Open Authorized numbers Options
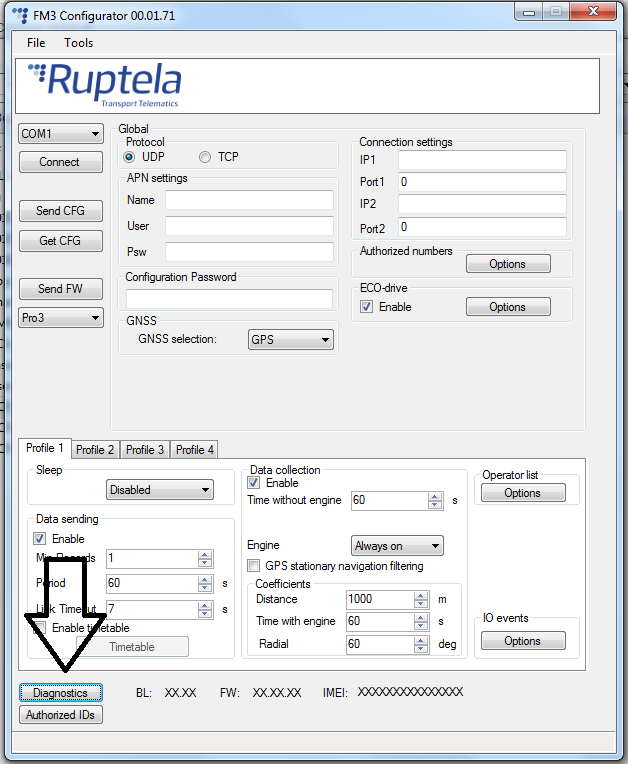 (x=507, y=264)
